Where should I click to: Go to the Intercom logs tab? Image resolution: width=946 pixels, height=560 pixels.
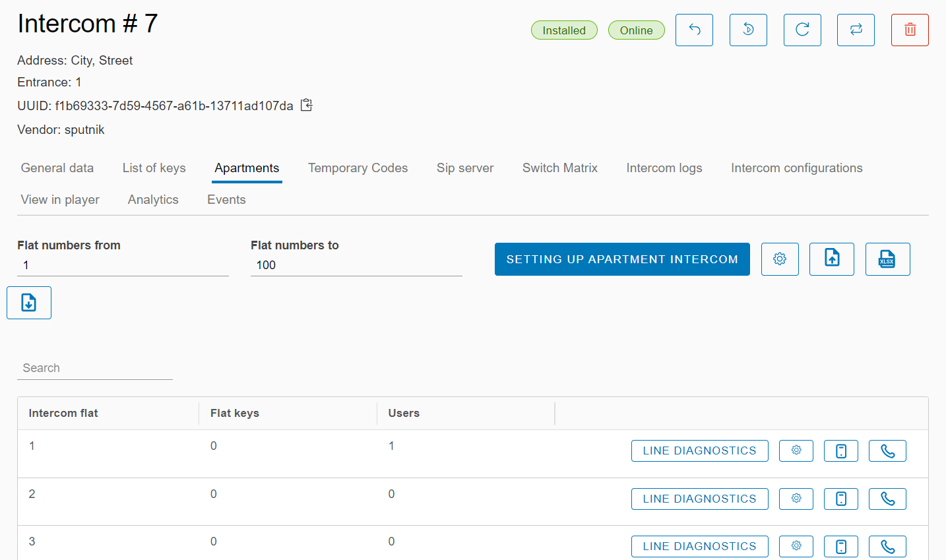(x=664, y=168)
